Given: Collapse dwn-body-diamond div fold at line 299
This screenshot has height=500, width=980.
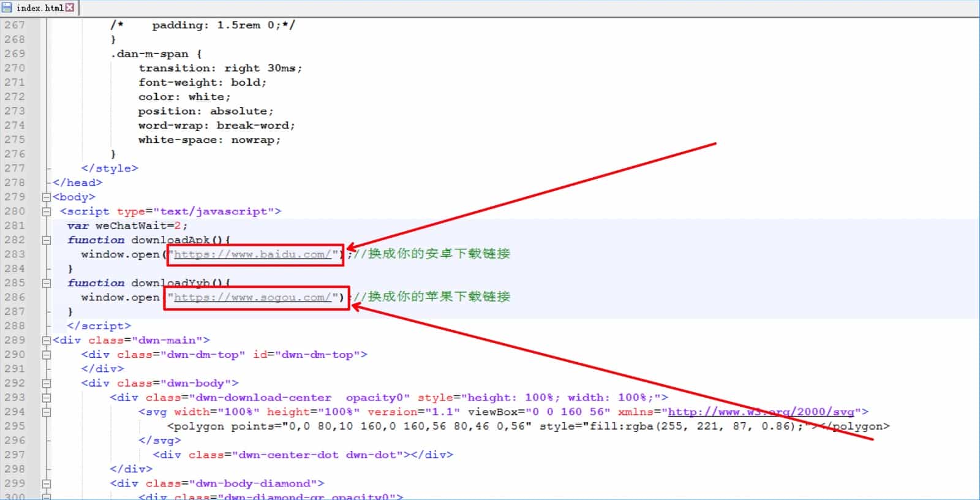Looking at the screenshot, I should point(46,483).
